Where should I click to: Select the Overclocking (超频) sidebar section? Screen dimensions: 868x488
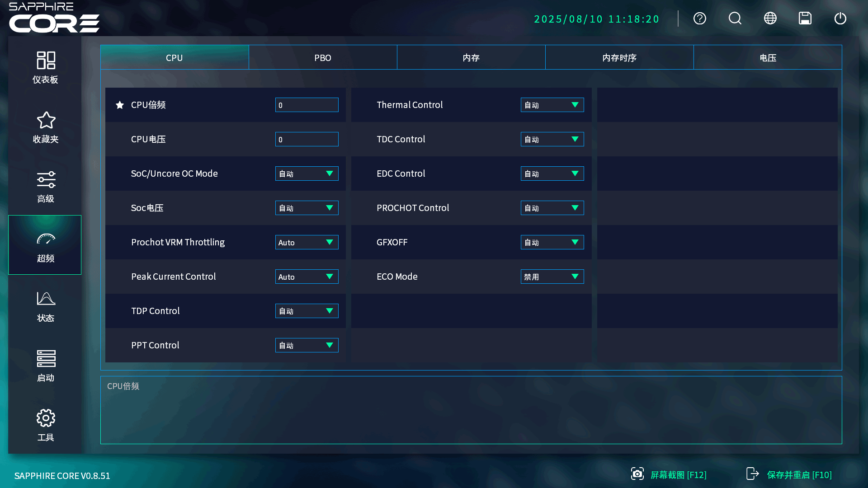point(45,245)
